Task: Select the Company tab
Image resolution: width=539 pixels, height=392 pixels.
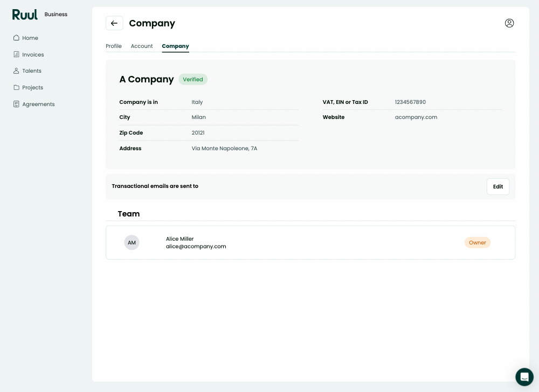Action: click(175, 46)
